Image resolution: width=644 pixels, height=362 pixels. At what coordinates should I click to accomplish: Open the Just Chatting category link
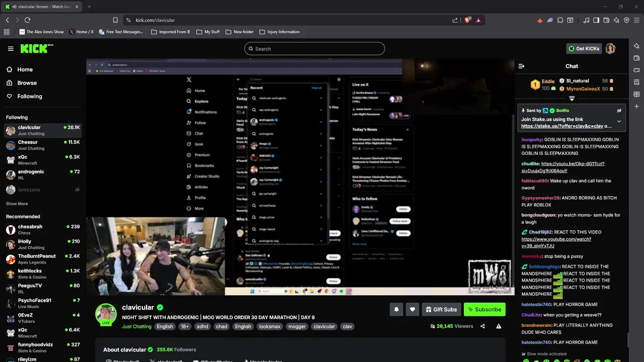136,326
